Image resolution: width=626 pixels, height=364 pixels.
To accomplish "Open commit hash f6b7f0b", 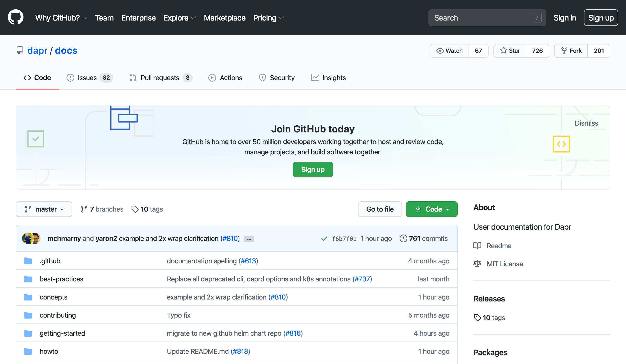I will point(344,239).
